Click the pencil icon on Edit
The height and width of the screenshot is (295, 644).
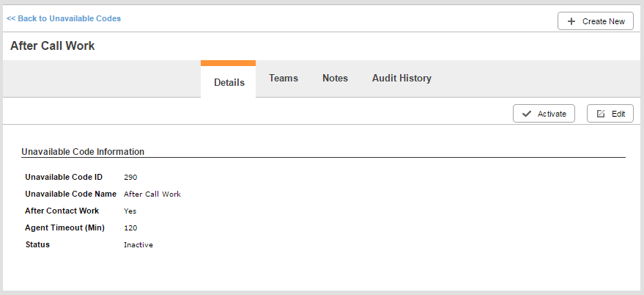(601, 114)
